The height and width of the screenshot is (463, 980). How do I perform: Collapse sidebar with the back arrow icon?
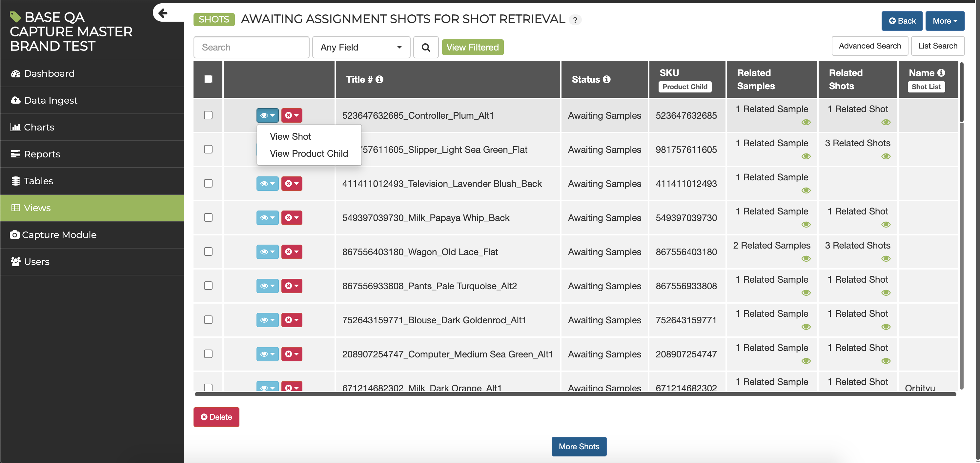[x=163, y=13]
